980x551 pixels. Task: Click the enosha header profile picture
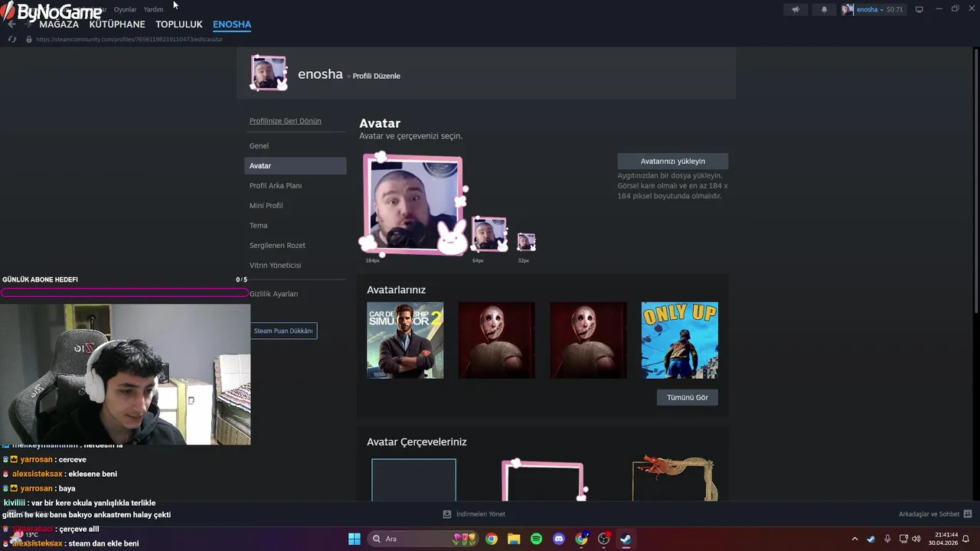tap(269, 73)
